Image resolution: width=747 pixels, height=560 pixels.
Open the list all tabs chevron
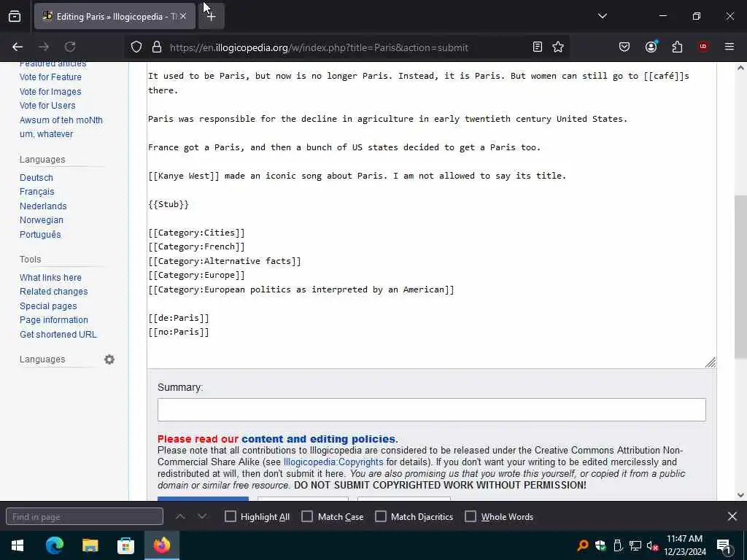point(602,16)
